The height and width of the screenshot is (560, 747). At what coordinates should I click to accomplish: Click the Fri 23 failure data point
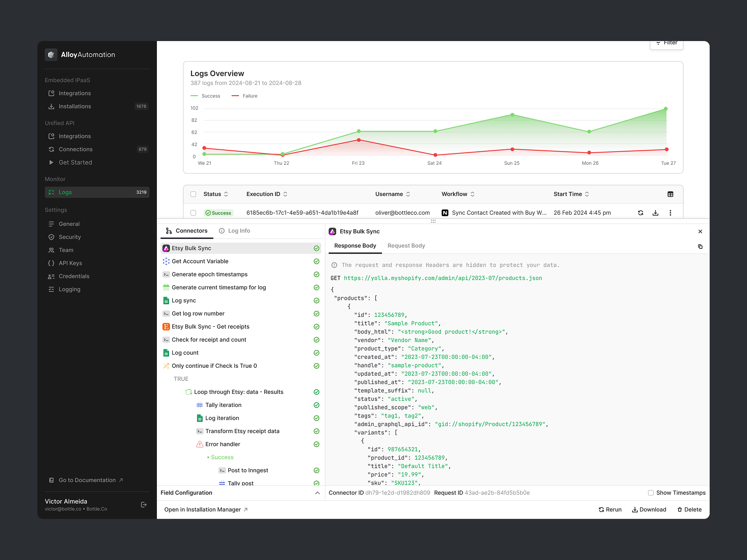359,140
